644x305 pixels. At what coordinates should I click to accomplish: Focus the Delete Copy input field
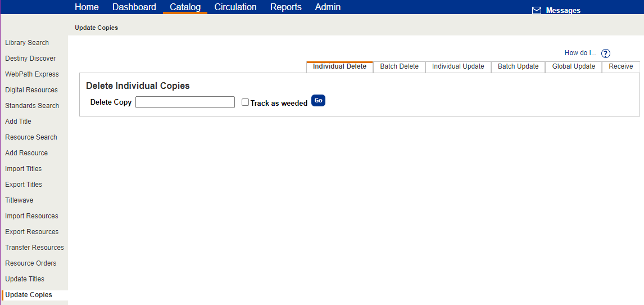(x=185, y=102)
